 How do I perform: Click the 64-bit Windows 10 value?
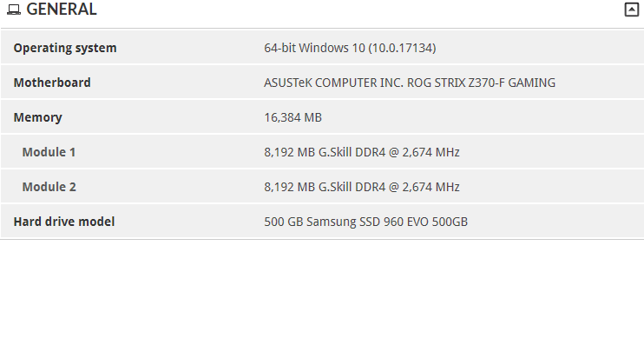pyautogui.click(x=350, y=48)
